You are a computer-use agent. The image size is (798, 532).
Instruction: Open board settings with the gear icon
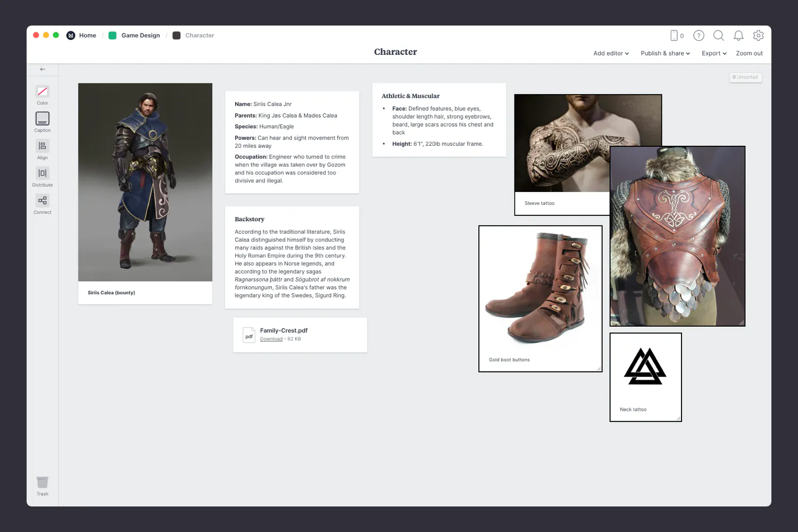[758, 36]
